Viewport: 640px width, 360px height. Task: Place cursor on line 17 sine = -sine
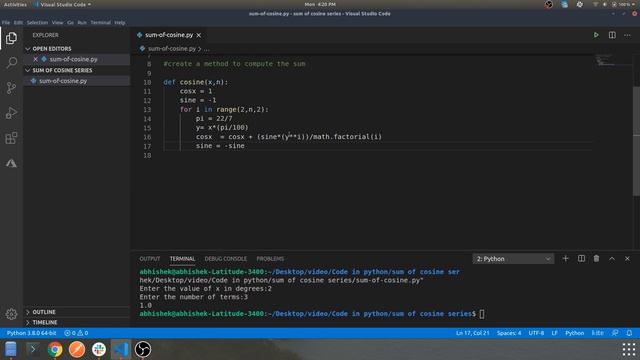tap(220, 146)
